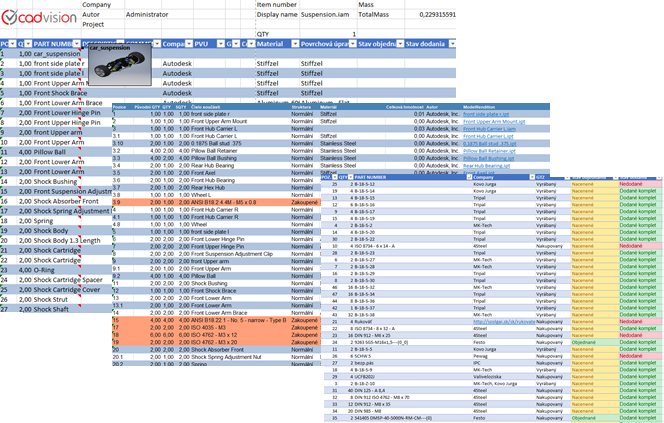Viewport: 664px width, 423px height.
Task: Open the Povrchová úprava filter dropdown
Action: point(353,44)
